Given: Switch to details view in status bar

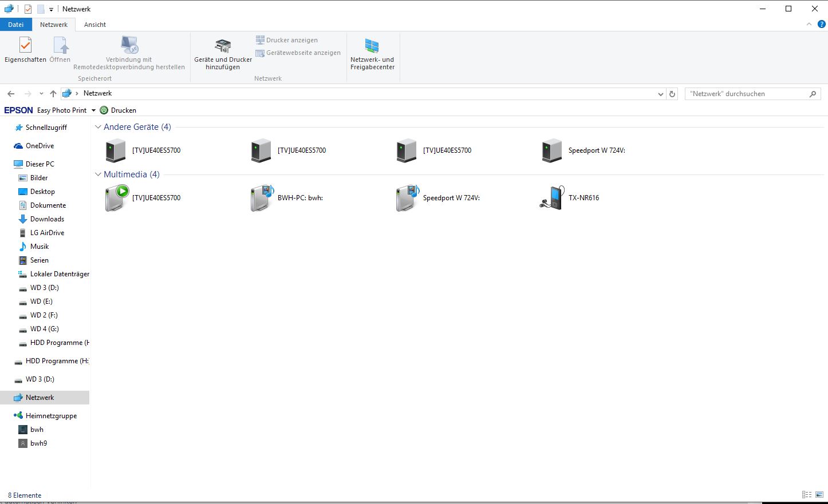Looking at the screenshot, I should point(807,495).
